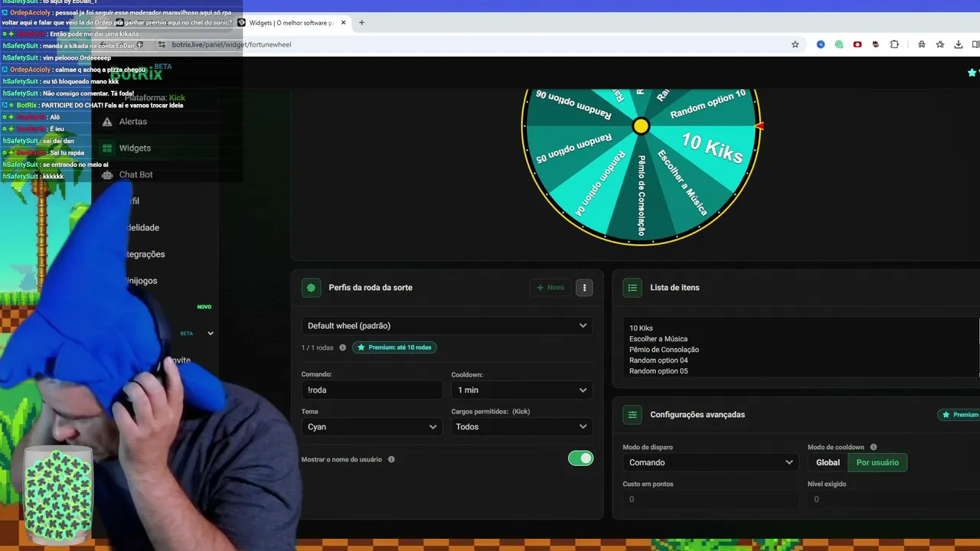Click the fortune wheel profiles gear icon
Viewport: 980px width, 551px height.
(x=311, y=288)
